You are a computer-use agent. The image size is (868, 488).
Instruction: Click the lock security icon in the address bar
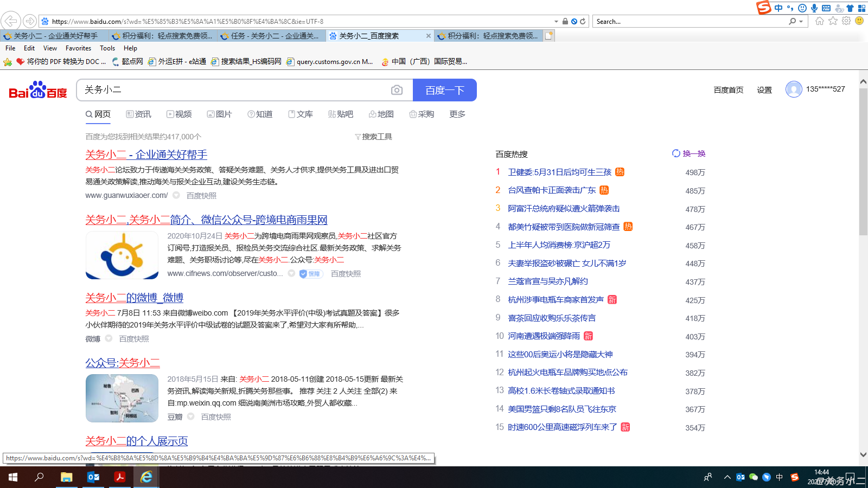click(565, 22)
